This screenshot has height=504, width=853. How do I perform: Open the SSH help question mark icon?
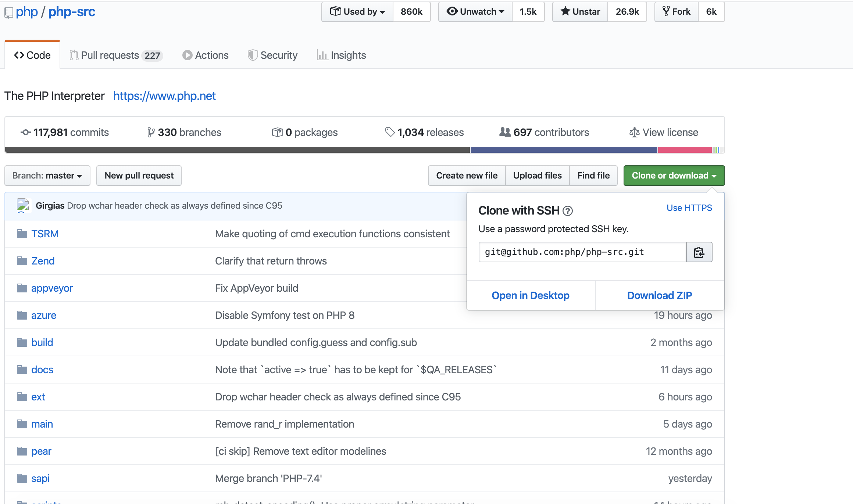coord(568,211)
